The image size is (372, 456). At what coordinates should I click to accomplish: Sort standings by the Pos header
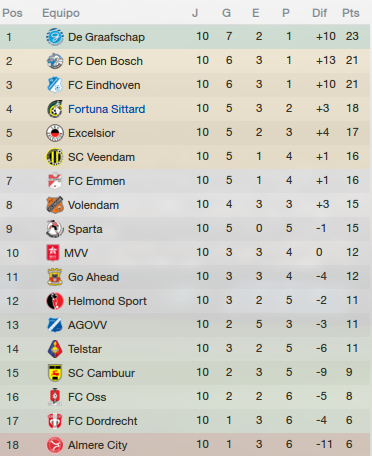tap(12, 13)
